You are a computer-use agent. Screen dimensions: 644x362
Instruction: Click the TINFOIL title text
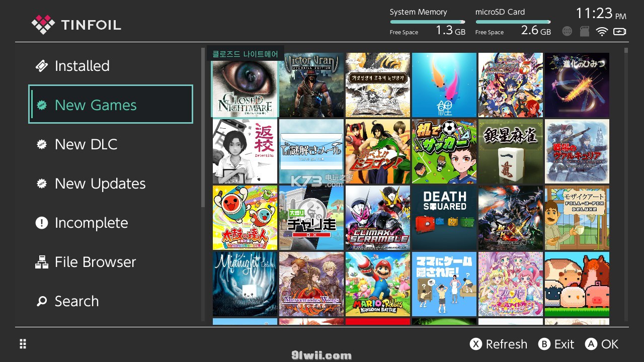tap(91, 25)
